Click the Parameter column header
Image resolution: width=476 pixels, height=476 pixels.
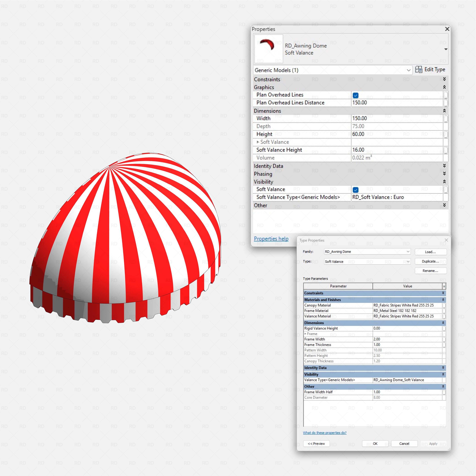[338, 286]
